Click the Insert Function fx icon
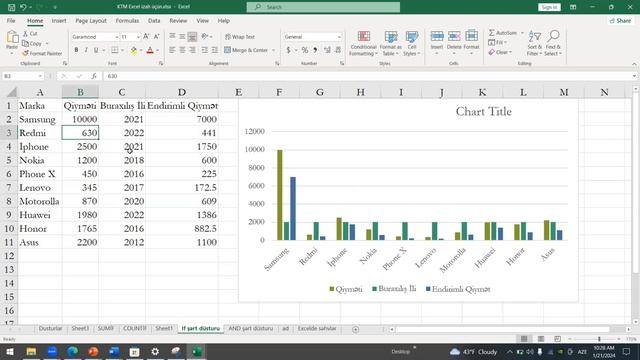Viewport: 640px width, 360px height. pyautogui.click(x=94, y=76)
